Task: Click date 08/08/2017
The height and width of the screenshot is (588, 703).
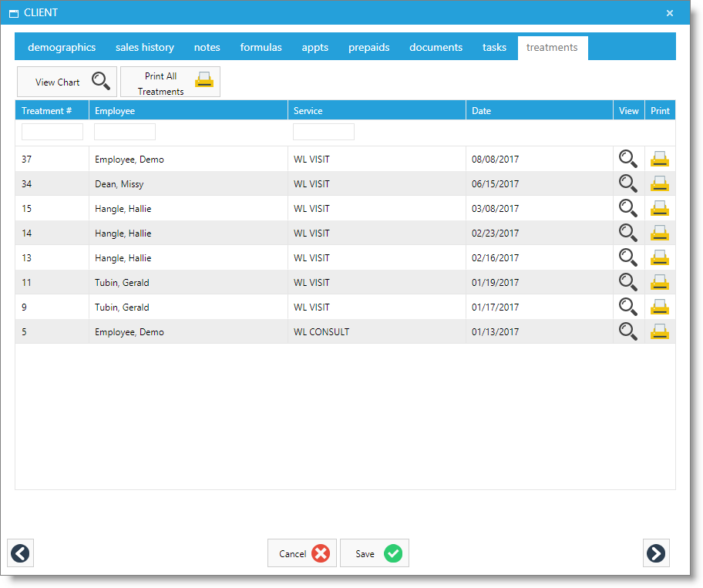Action: [495, 160]
